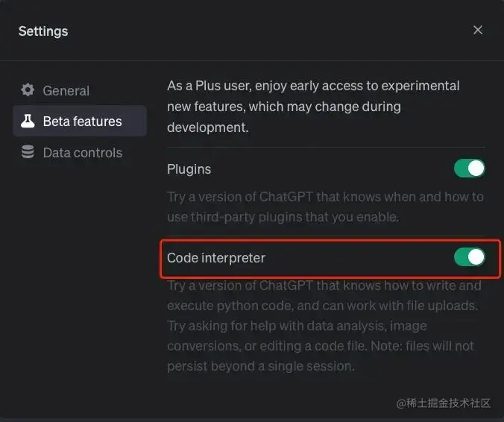504x422 pixels.
Task: Click the Data controls database icon
Action: click(28, 152)
